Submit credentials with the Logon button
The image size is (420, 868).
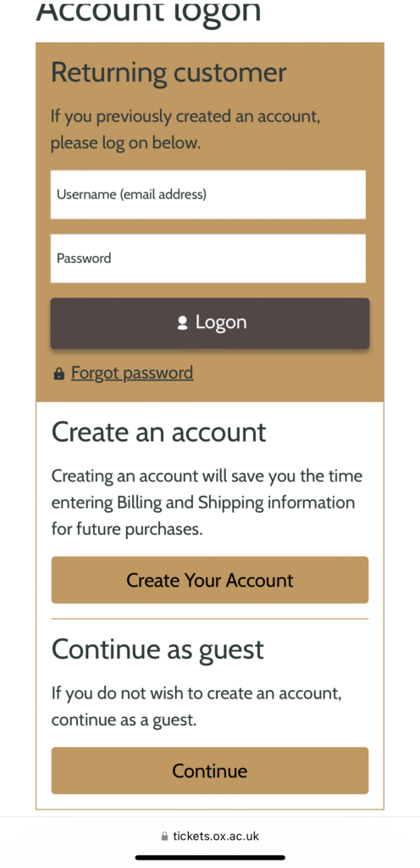(x=210, y=323)
